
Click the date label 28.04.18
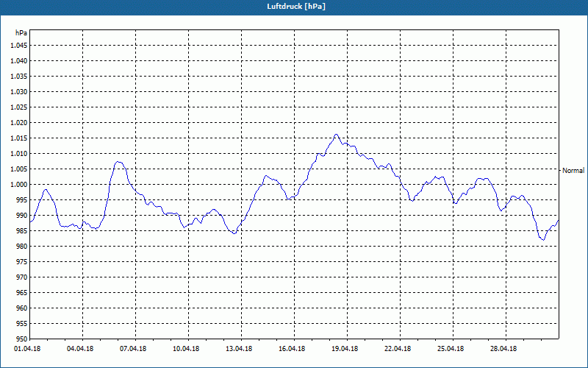point(503,349)
